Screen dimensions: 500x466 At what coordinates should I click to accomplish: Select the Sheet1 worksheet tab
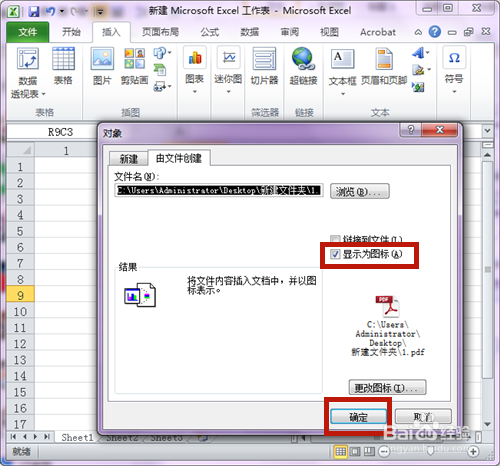coord(77,437)
